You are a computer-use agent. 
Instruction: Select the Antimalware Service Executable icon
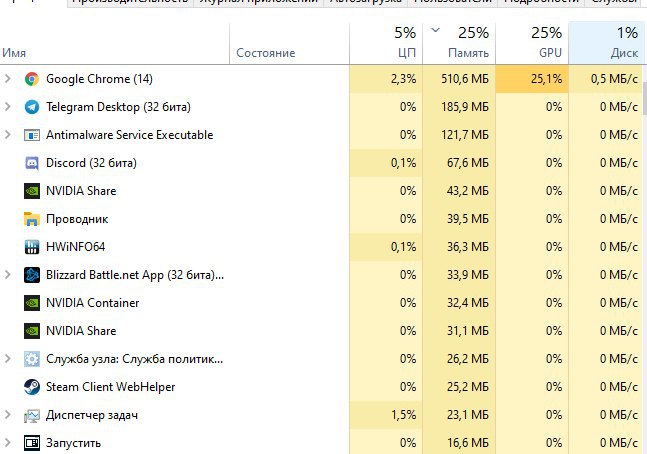[x=32, y=135]
